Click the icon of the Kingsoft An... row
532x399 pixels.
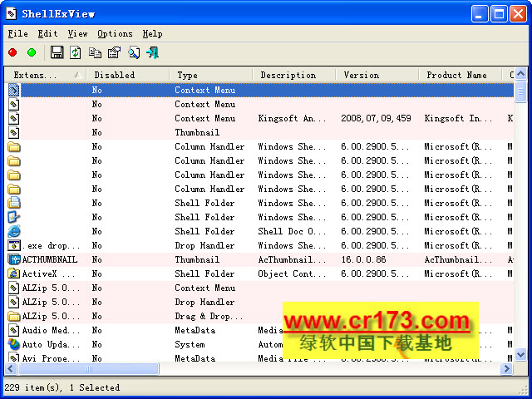[14, 118]
